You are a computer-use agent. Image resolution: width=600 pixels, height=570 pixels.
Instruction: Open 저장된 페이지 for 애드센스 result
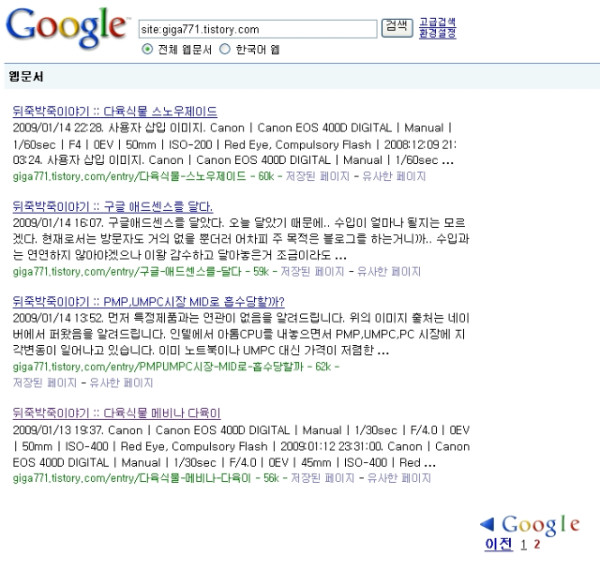pyautogui.click(x=312, y=272)
